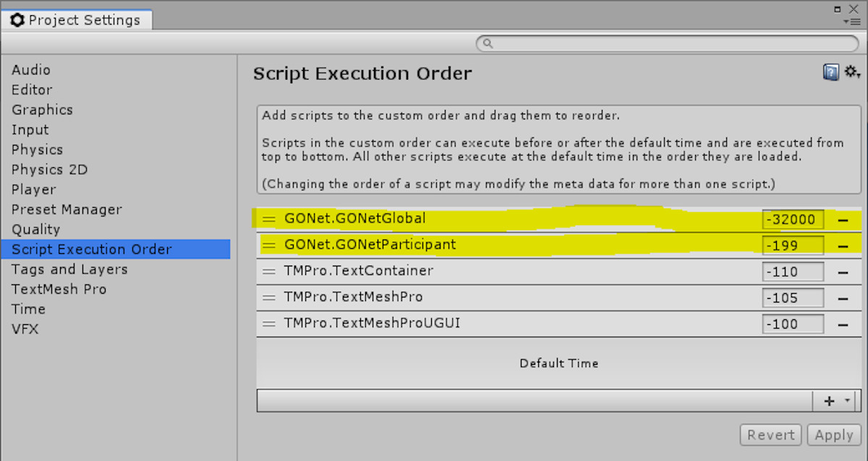Grab the drag handle of GONet.GONetGlobal

coord(269,219)
